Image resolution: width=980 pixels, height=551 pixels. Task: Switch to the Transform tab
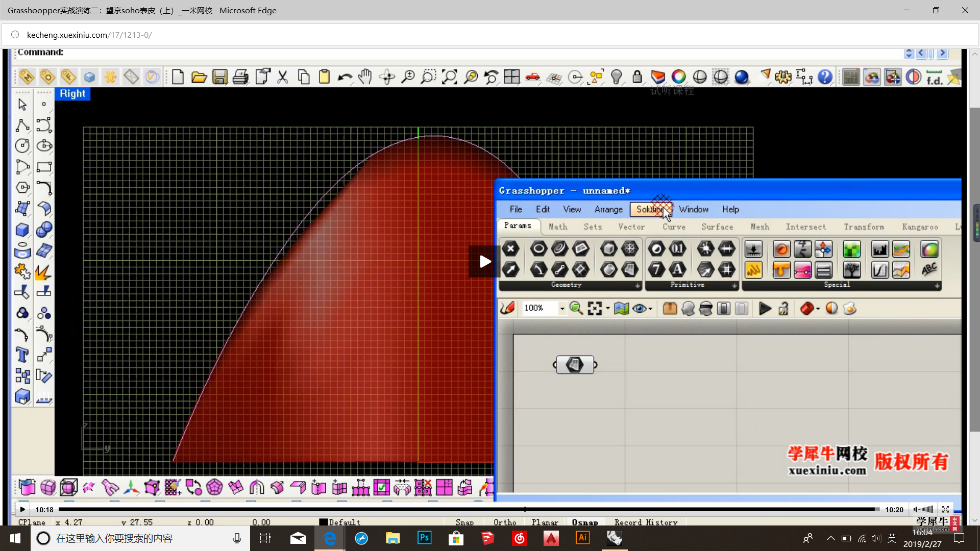864,227
